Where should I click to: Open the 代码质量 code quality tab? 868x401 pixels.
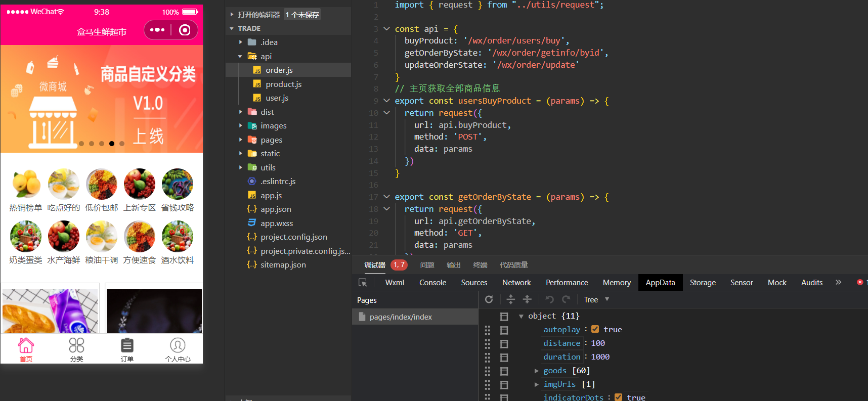(513, 265)
